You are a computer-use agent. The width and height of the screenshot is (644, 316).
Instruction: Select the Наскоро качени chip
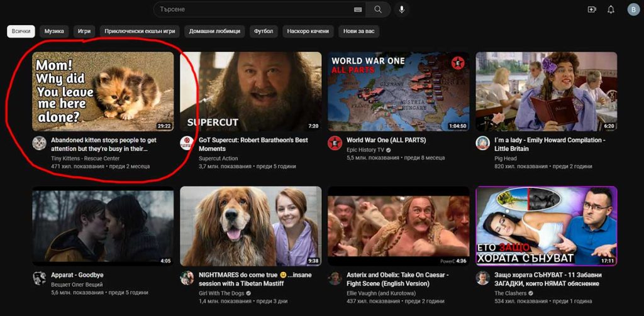point(307,31)
